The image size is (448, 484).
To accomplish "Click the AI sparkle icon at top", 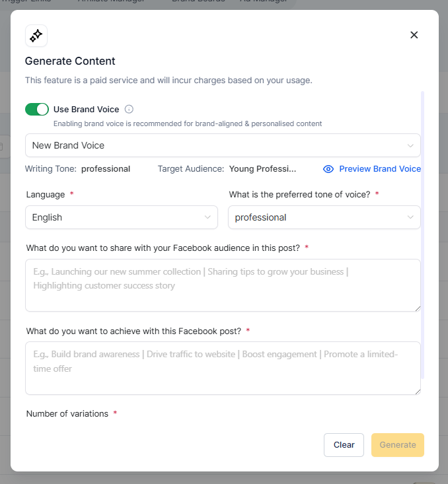I will click(x=36, y=36).
